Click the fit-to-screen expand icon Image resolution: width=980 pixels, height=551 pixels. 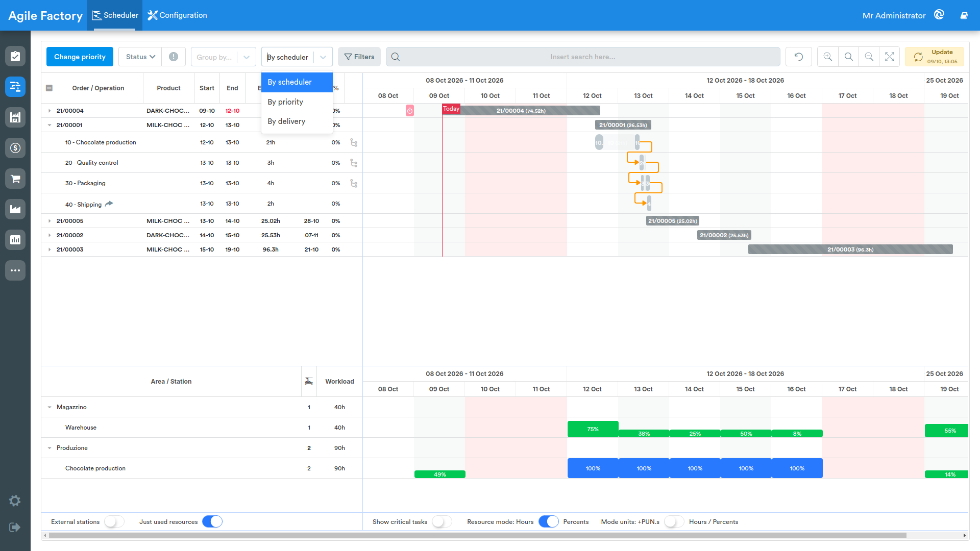tap(890, 57)
